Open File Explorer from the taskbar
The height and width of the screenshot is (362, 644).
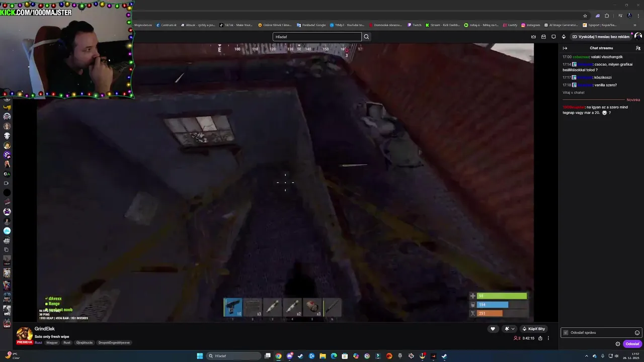[323, 356]
